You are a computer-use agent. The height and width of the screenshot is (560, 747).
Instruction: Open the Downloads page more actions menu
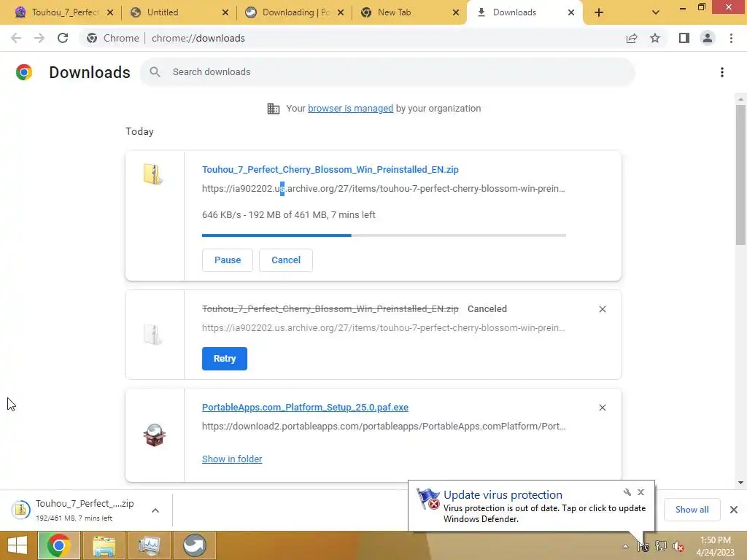pyautogui.click(x=722, y=72)
